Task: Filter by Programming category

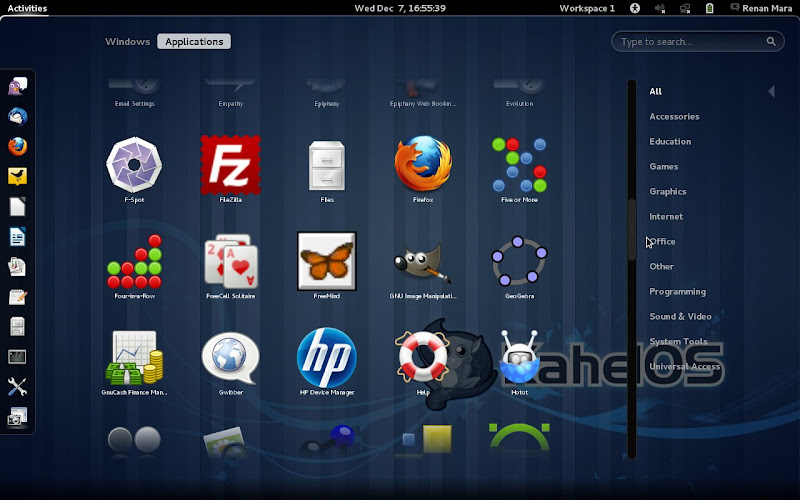Action: (x=678, y=291)
